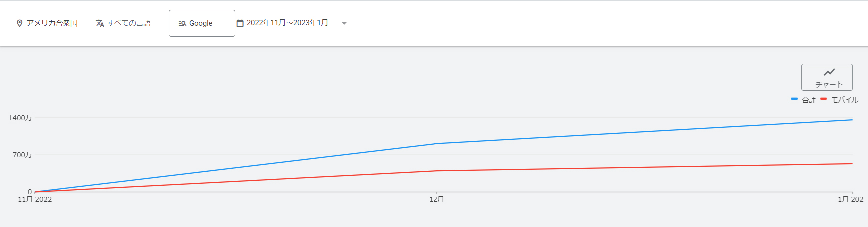Open the チャート view selector
This screenshot has height=227, width=868.
pos(827,77)
